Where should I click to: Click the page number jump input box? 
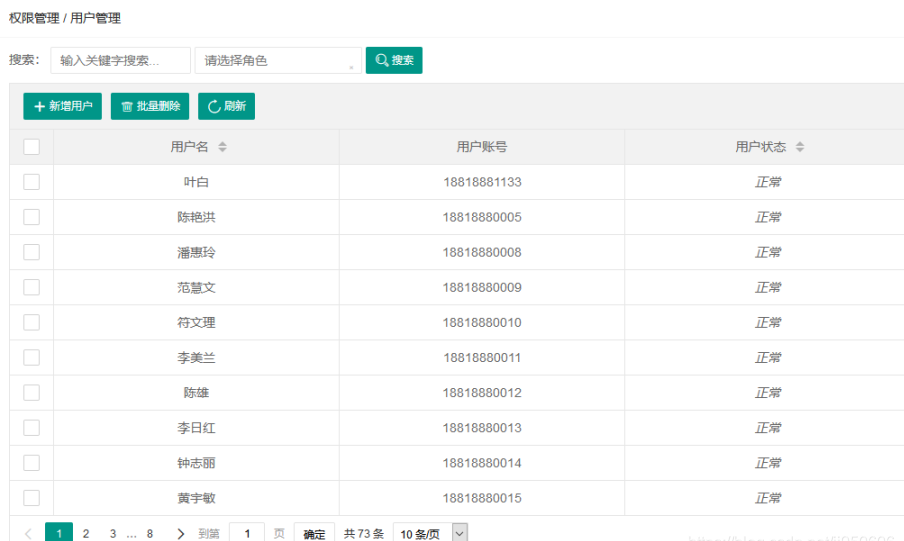247,534
